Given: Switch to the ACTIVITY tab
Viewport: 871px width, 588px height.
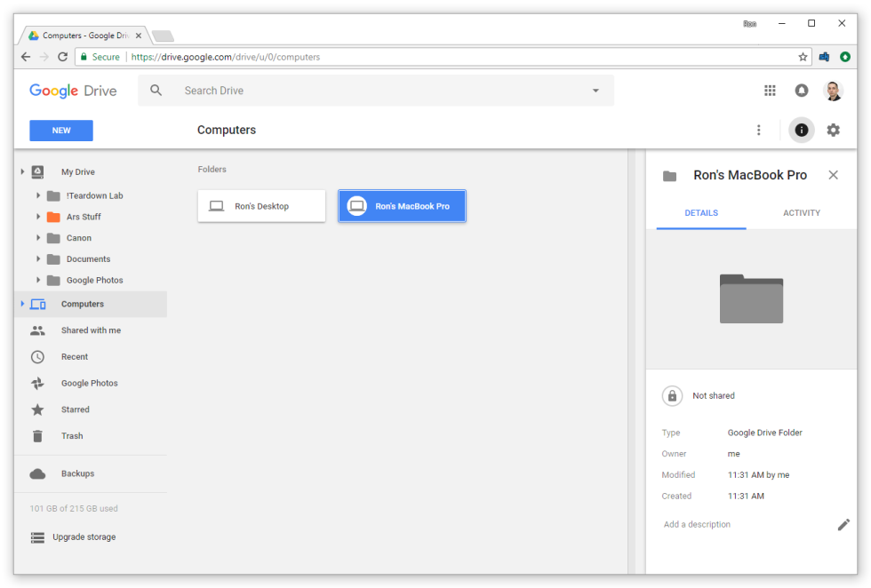Looking at the screenshot, I should (801, 212).
